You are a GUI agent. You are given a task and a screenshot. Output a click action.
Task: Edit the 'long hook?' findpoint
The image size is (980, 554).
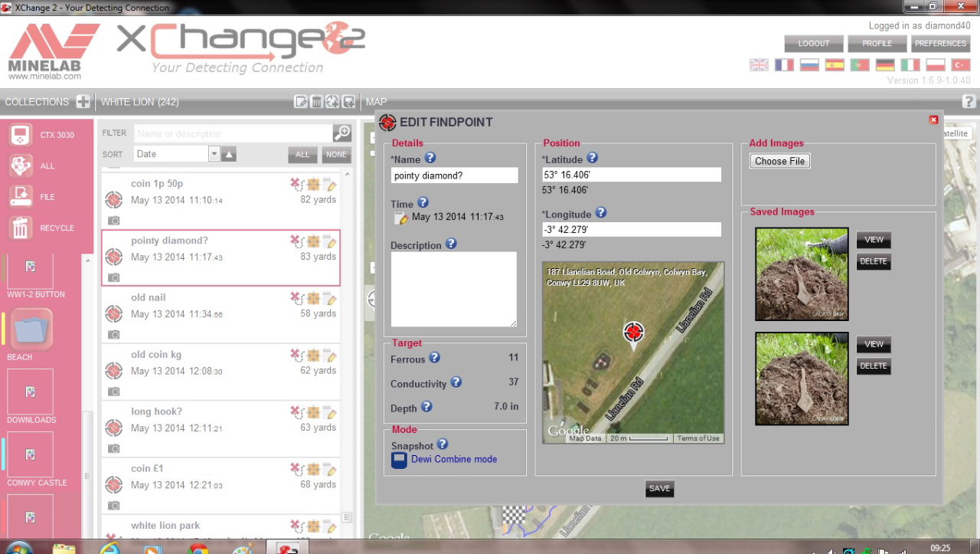[x=330, y=413]
